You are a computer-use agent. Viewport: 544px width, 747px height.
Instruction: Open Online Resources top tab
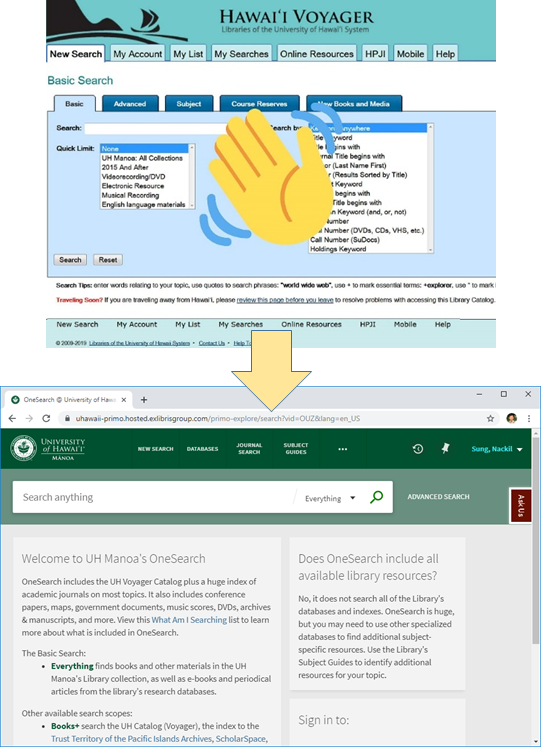tap(317, 54)
